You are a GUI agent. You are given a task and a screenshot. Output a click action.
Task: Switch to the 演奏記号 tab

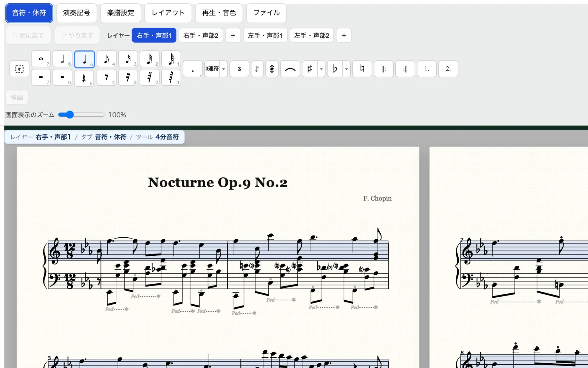pyautogui.click(x=76, y=13)
